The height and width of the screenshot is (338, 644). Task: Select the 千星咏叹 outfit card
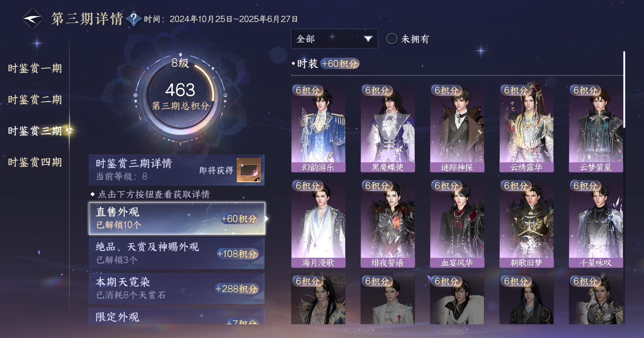point(596,224)
